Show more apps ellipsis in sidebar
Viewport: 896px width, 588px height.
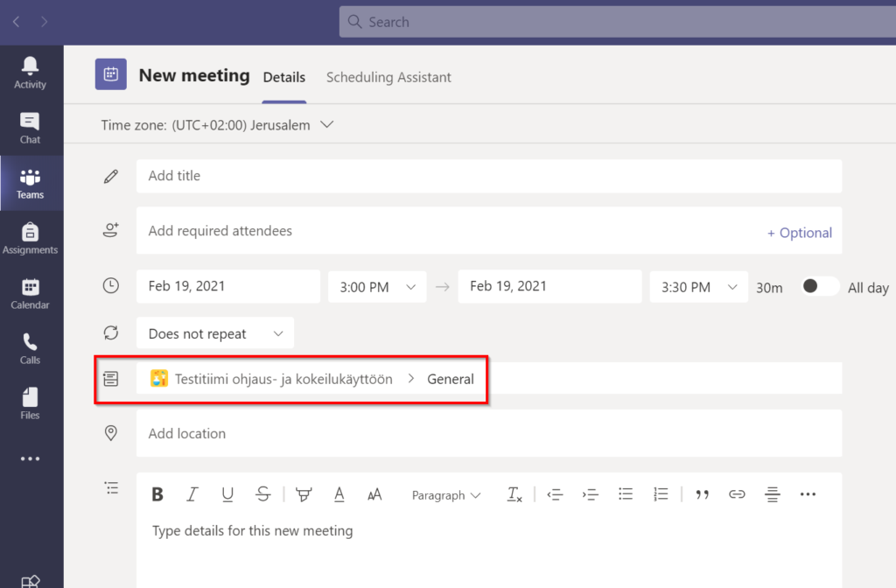click(x=30, y=458)
